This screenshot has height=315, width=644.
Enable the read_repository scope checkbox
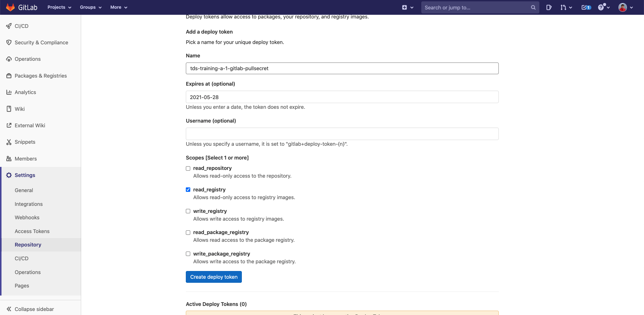(x=188, y=168)
